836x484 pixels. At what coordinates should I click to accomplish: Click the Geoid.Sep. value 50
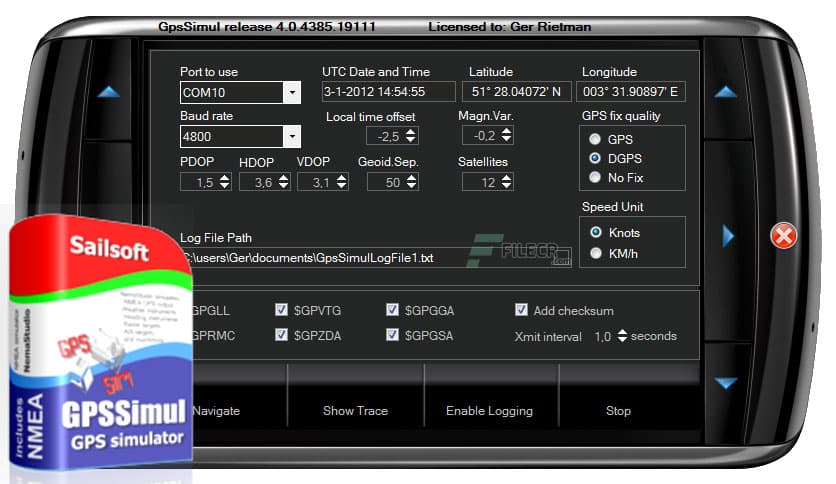pyautogui.click(x=393, y=183)
